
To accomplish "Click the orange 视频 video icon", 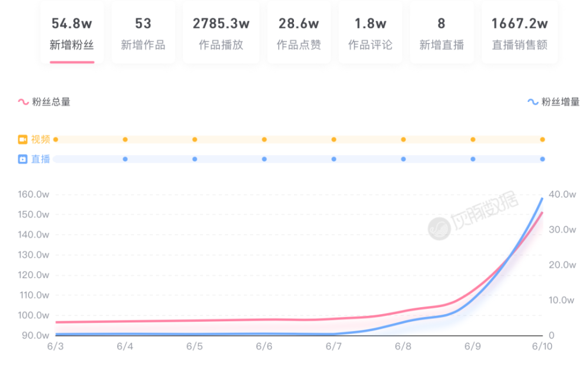I will pyautogui.click(x=23, y=139).
